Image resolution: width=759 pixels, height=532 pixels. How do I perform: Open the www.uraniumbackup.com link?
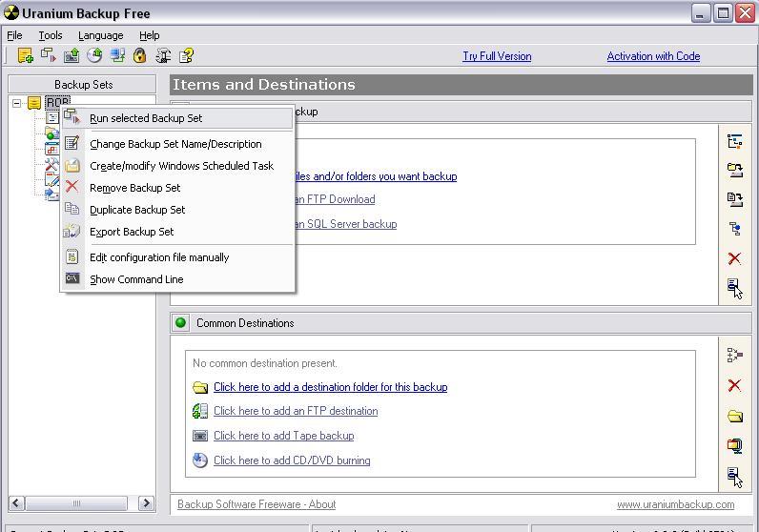click(x=675, y=504)
